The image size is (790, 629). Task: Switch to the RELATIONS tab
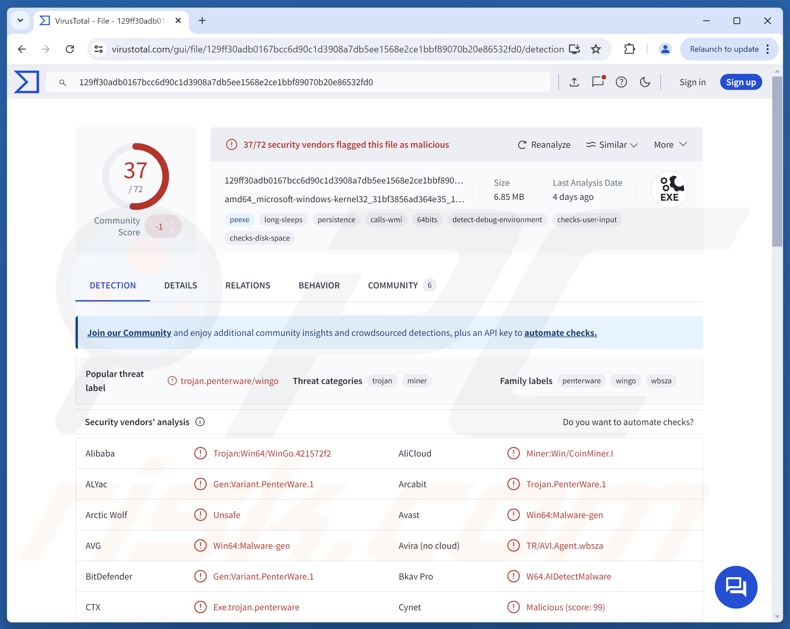tap(247, 285)
